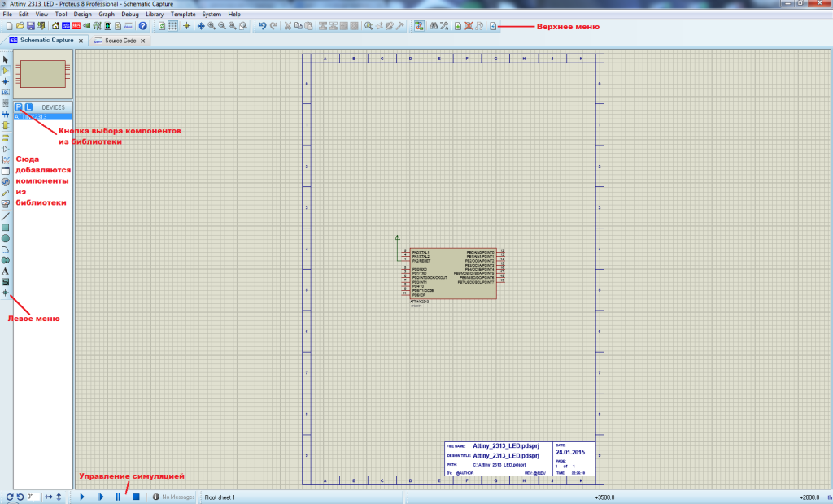833x504 pixels.
Task: Choose the Buses Mode tool
Action: pyautogui.click(x=6, y=114)
